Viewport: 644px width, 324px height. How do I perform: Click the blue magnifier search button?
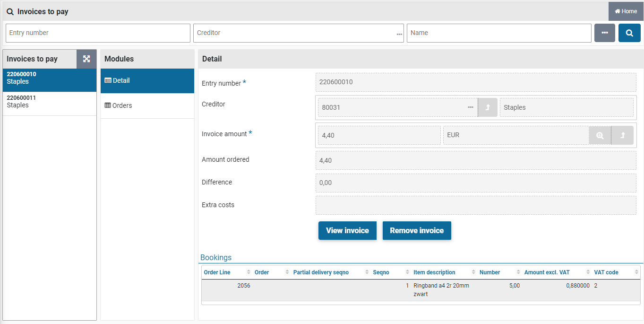[629, 33]
